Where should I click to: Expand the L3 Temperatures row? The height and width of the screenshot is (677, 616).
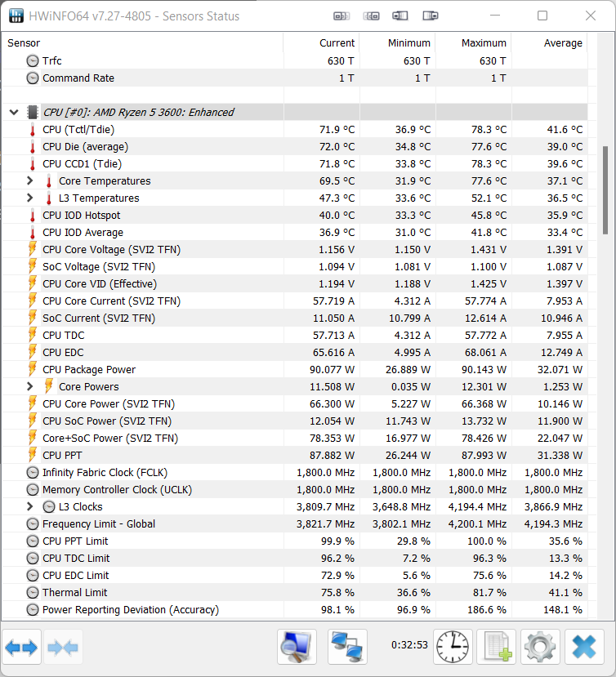pos(29,198)
